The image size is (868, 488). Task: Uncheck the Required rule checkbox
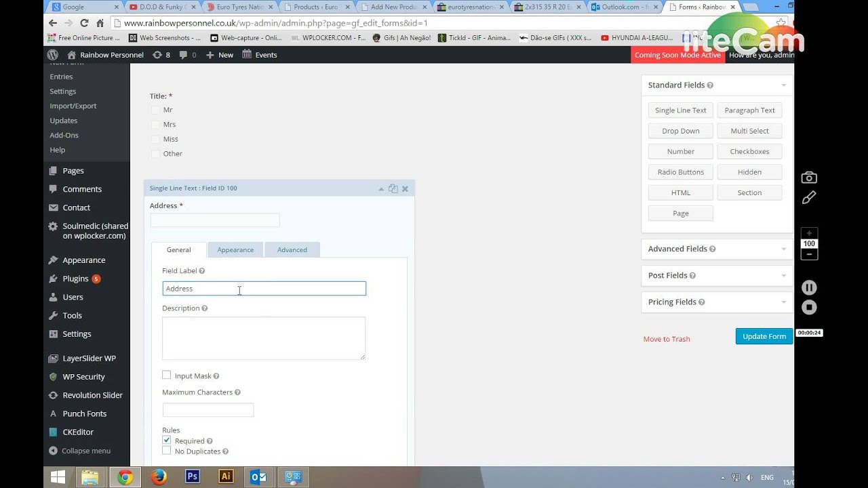166,441
